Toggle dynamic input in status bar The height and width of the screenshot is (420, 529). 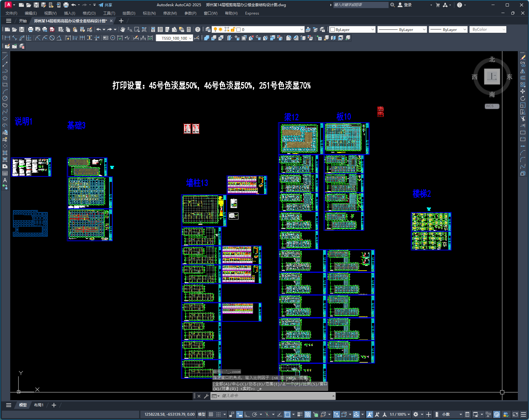(x=239, y=414)
